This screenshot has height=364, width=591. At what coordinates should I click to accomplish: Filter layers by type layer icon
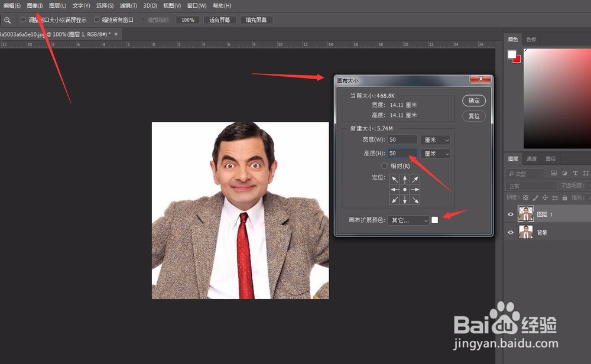click(575, 173)
